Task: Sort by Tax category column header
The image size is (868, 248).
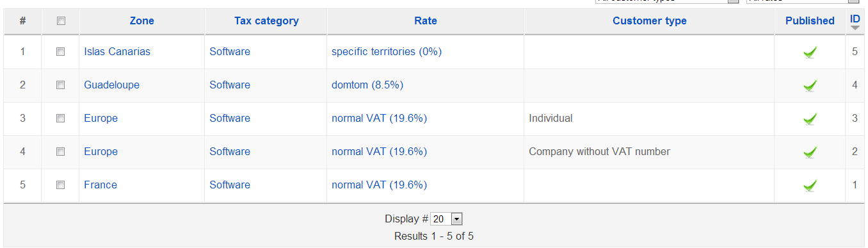Action: coord(266,21)
